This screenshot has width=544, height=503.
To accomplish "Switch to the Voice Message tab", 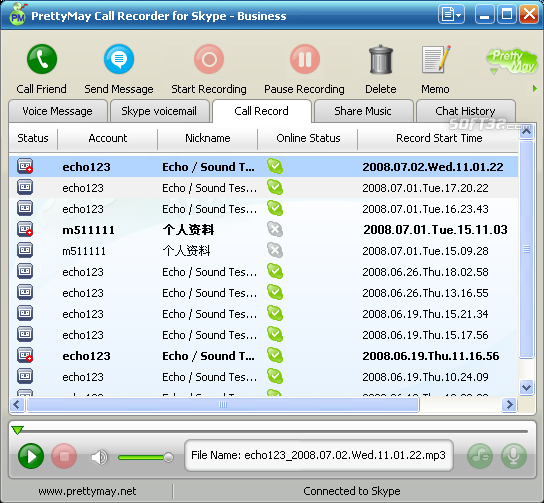I will (x=58, y=111).
